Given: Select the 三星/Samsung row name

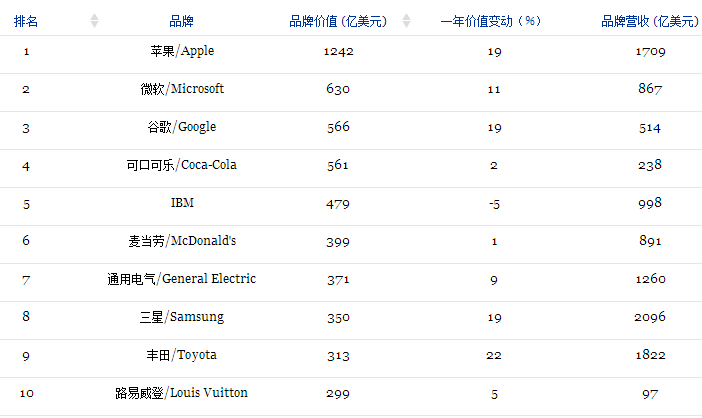Looking at the screenshot, I should 182,317.
